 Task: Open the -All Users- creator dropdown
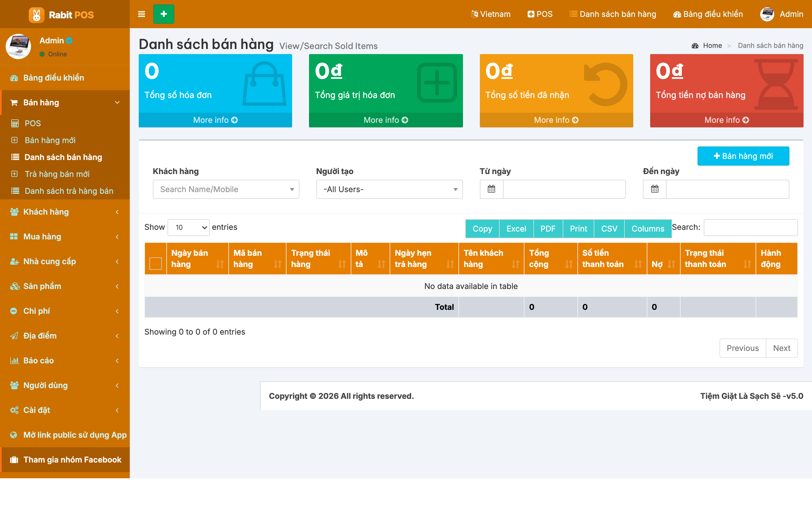389,189
